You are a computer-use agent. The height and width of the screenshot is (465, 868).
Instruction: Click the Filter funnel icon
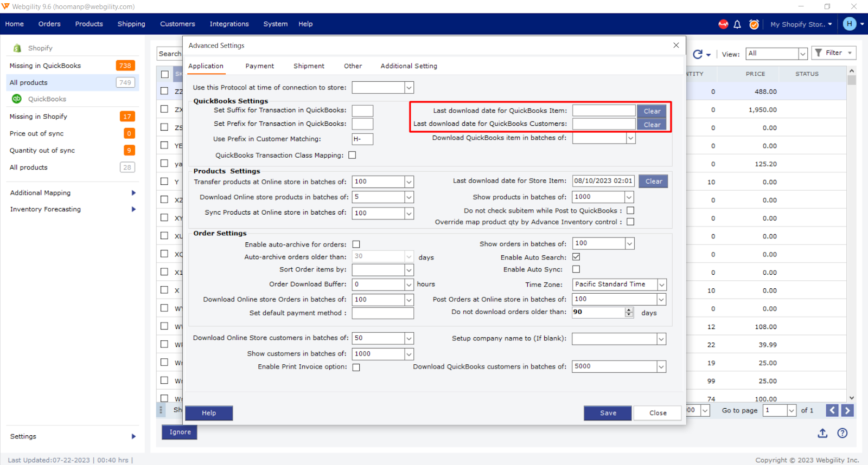pyautogui.click(x=819, y=53)
